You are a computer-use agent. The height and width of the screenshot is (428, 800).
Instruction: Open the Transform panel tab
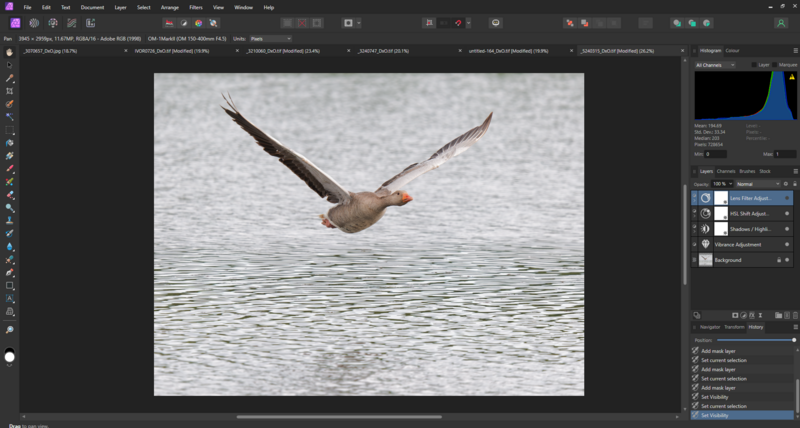coord(734,327)
